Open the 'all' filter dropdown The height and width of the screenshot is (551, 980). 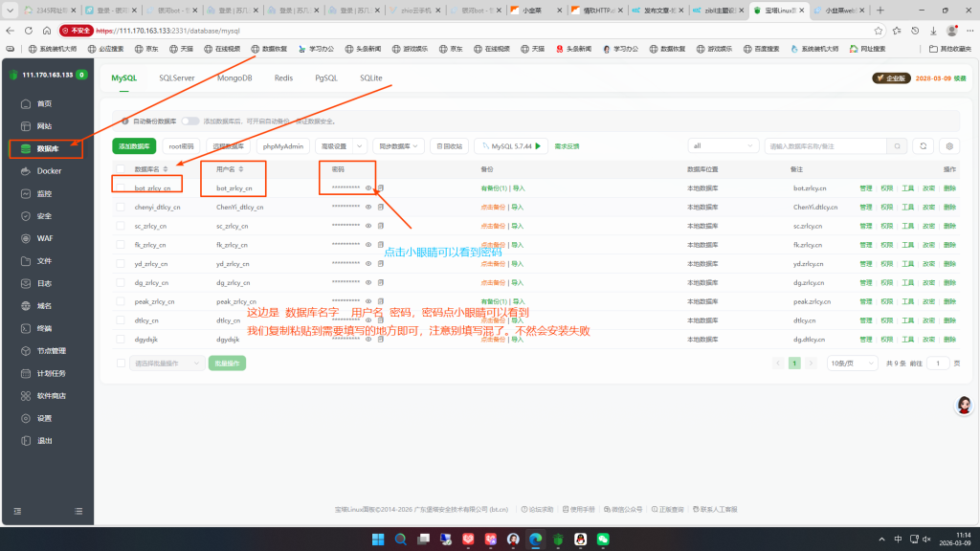724,146
